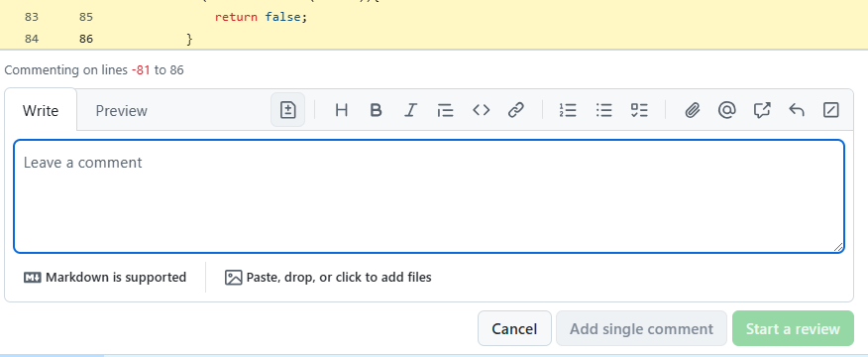Click old line number 83
Image resolution: width=868 pixels, height=357 pixels.
coord(32,17)
